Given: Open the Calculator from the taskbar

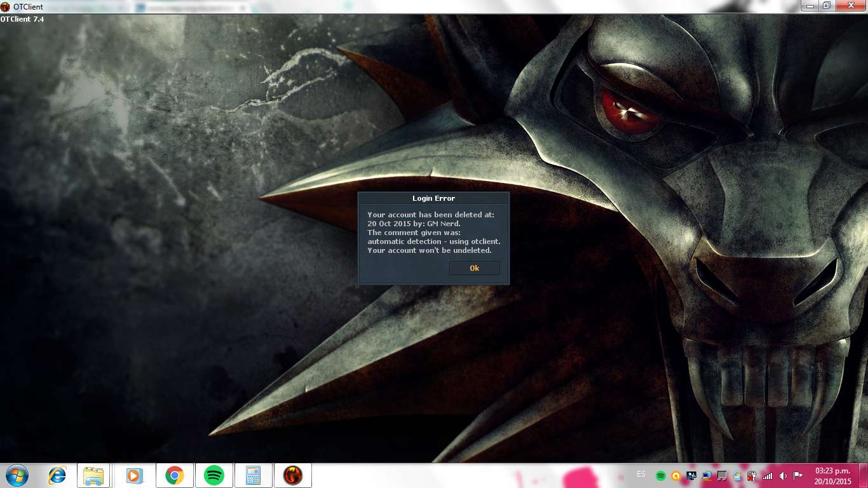Looking at the screenshot, I should 253,475.
